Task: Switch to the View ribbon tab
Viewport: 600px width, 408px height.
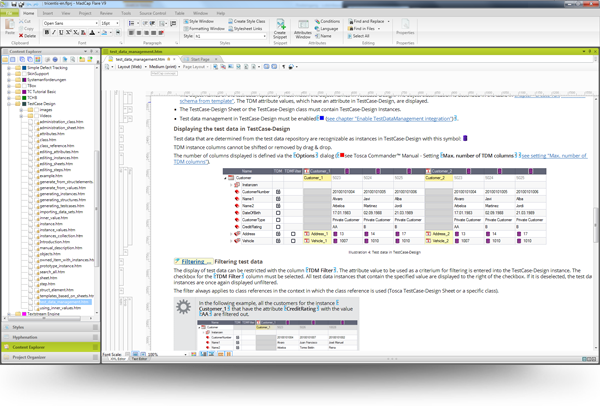Action: tap(66, 13)
